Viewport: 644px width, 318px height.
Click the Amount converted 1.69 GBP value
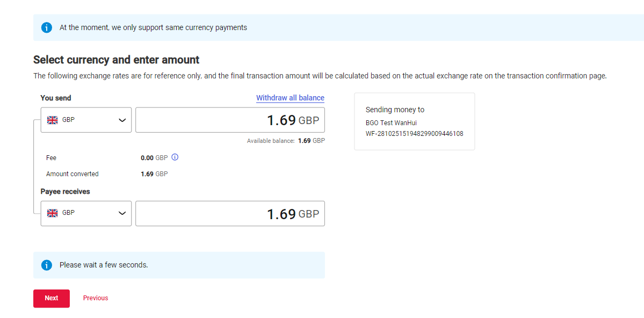[x=154, y=174]
